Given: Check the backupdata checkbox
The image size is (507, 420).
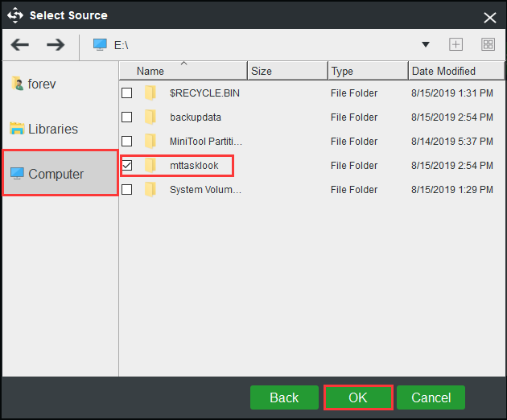Looking at the screenshot, I should pos(127,117).
